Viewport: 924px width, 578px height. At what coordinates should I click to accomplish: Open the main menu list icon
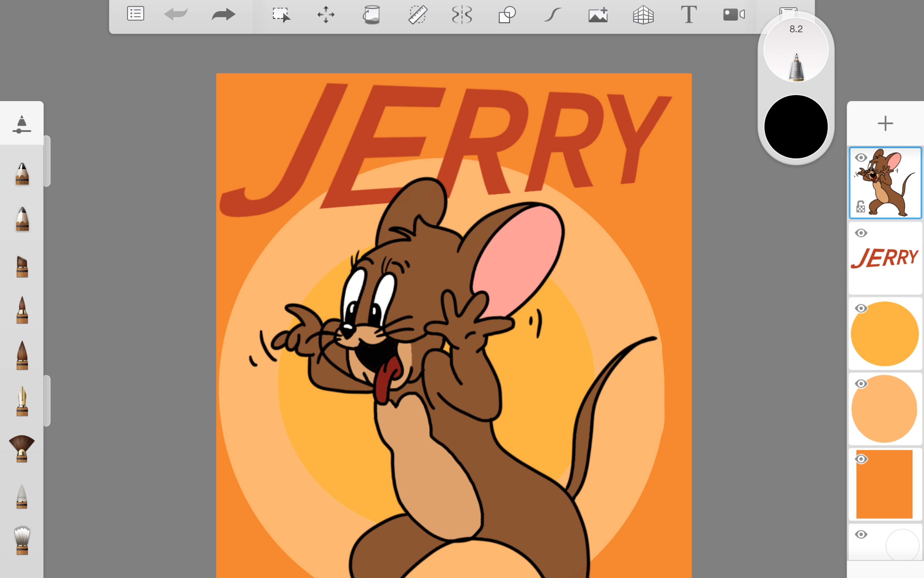pos(136,14)
